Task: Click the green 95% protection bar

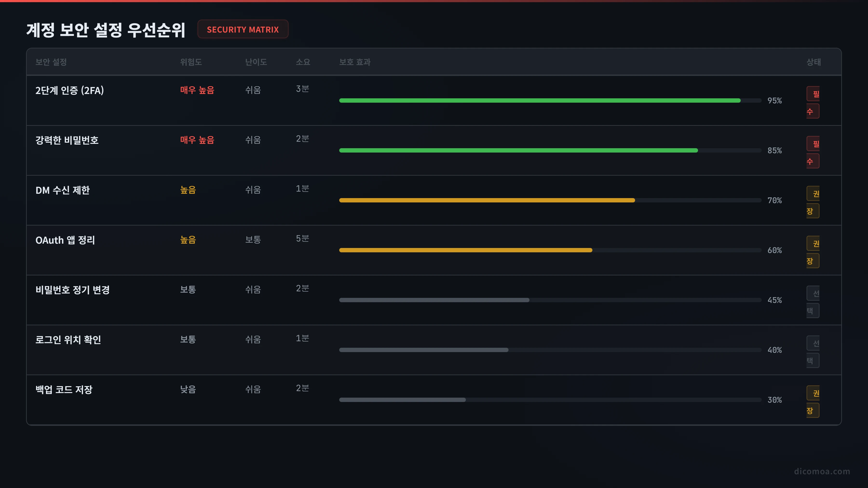Action: pos(540,100)
